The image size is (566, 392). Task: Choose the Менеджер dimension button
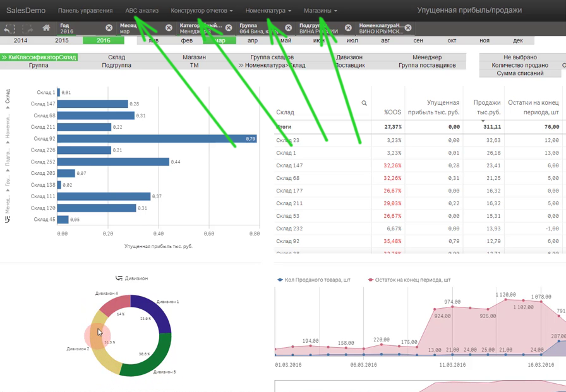[427, 57]
